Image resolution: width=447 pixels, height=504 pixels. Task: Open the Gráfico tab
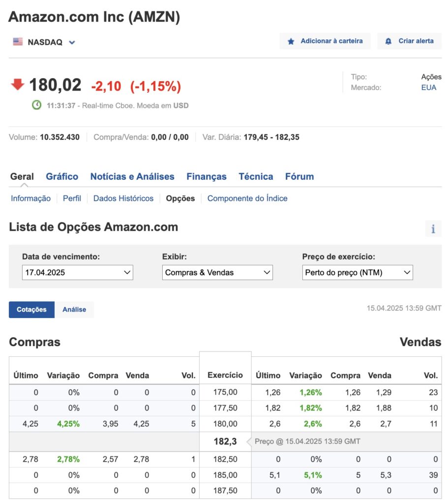[x=62, y=177]
